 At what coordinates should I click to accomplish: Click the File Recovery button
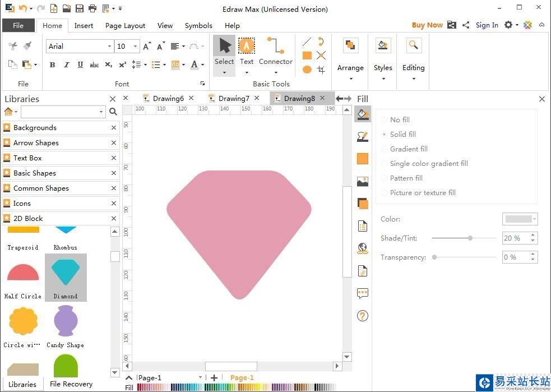[x=71, y=384]
